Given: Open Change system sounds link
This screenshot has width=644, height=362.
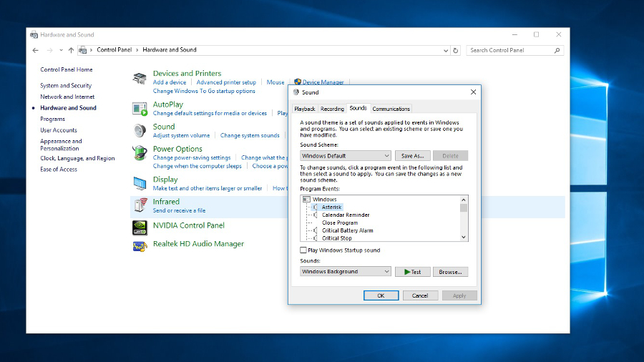Looking at the screenshot, I should pyautogui.click(x=250, y=135).
